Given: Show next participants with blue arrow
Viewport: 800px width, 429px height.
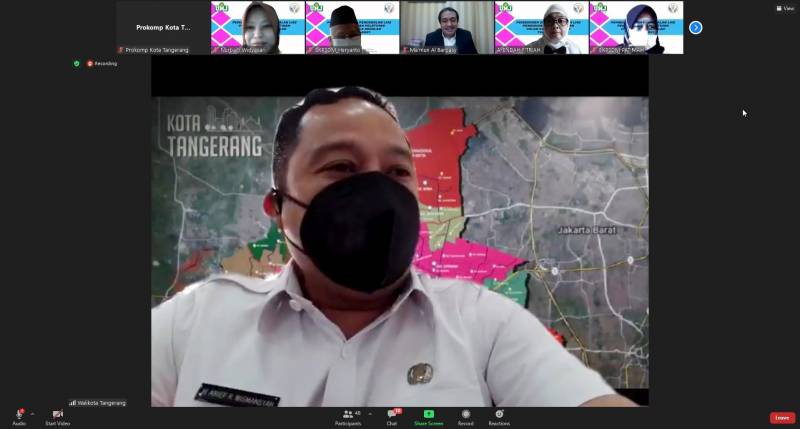Looking at the screenshot, I should (696, 28).
